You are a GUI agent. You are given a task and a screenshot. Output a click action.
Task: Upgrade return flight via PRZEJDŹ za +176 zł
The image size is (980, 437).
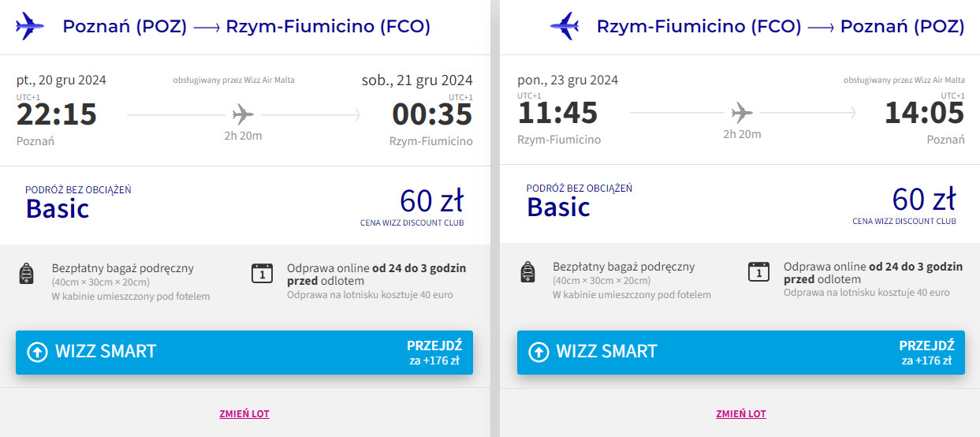click(x=926, y=353)
